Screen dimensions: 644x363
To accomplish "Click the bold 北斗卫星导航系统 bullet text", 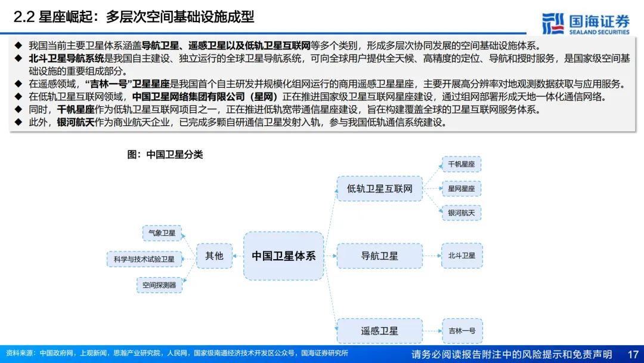I will 66,59.
